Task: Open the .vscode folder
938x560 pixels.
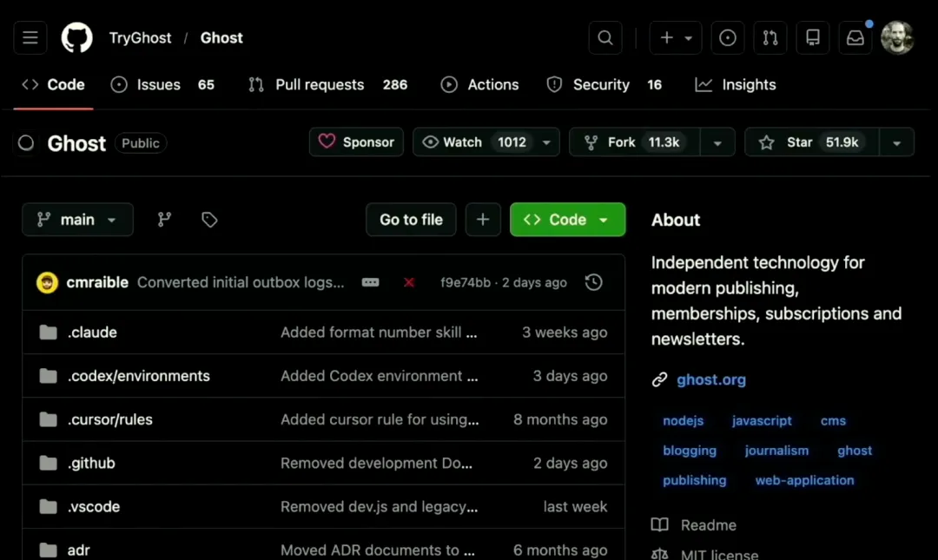Action: tap(93, 507)
